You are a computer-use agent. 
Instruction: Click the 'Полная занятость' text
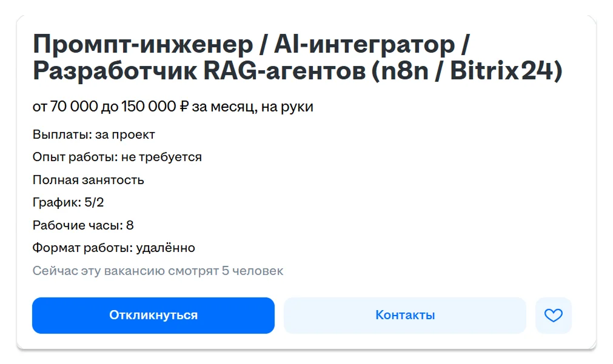tap(88, 180)
